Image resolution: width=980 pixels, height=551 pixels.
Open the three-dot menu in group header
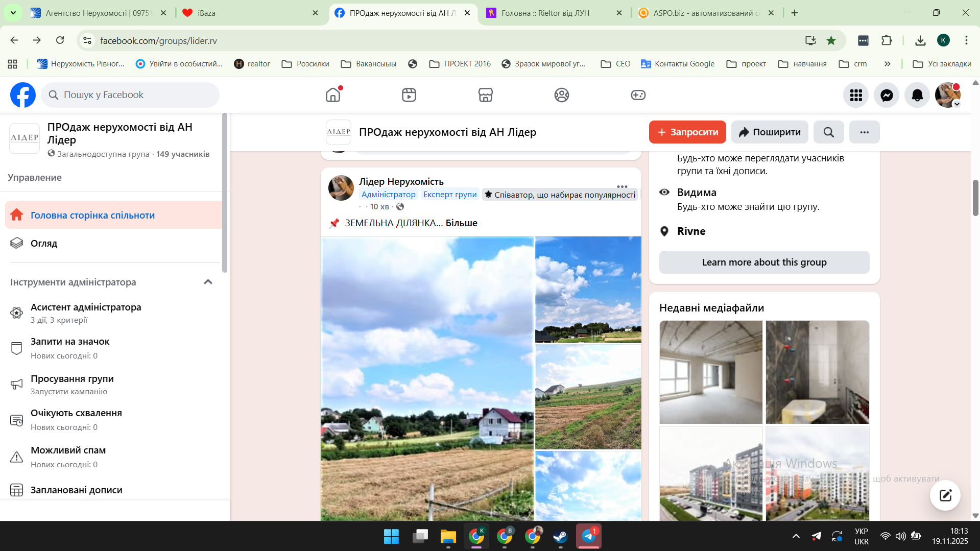point(864,132)
